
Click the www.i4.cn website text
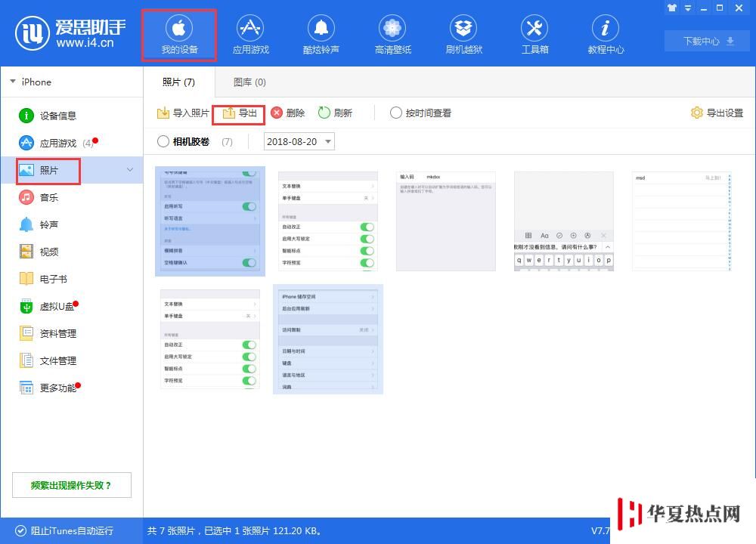tap(85, 43)
